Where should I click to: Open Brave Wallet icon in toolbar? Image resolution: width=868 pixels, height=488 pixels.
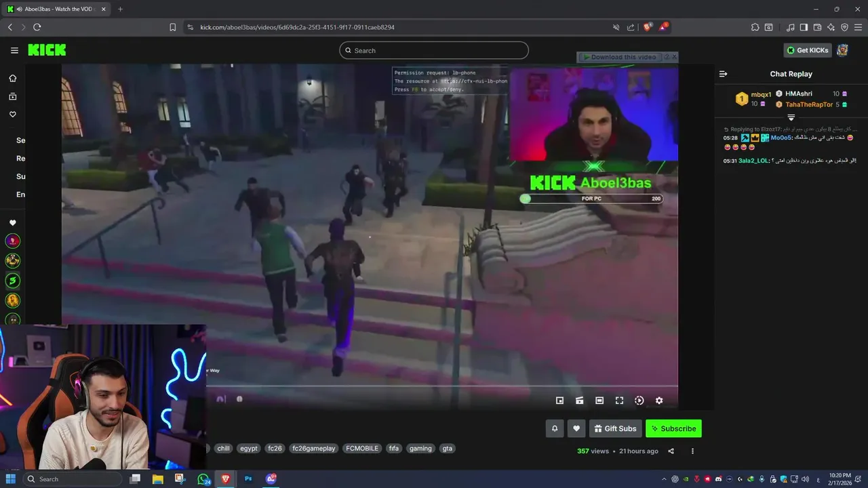point(817,27)
